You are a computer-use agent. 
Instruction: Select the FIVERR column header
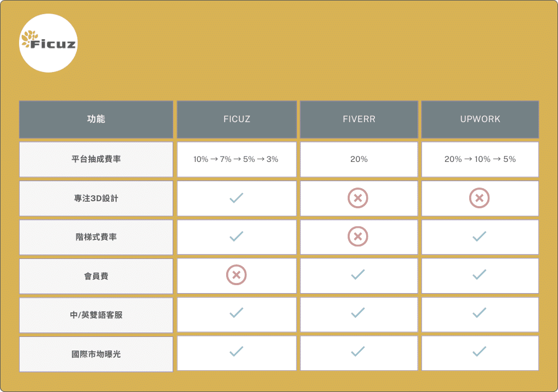359,119
